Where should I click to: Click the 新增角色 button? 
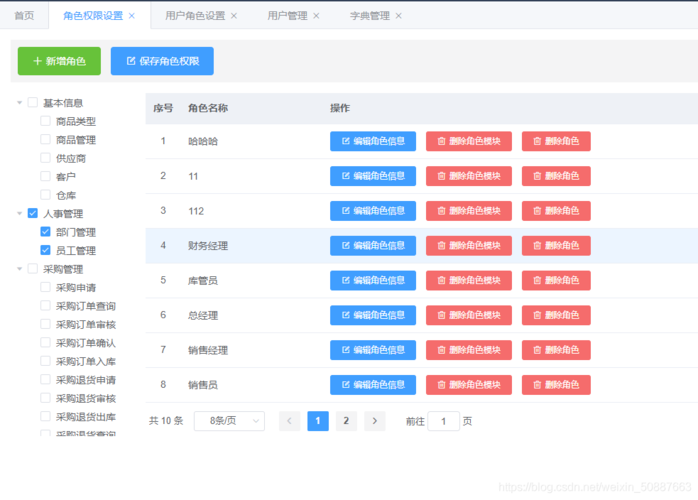click(59, 61)
